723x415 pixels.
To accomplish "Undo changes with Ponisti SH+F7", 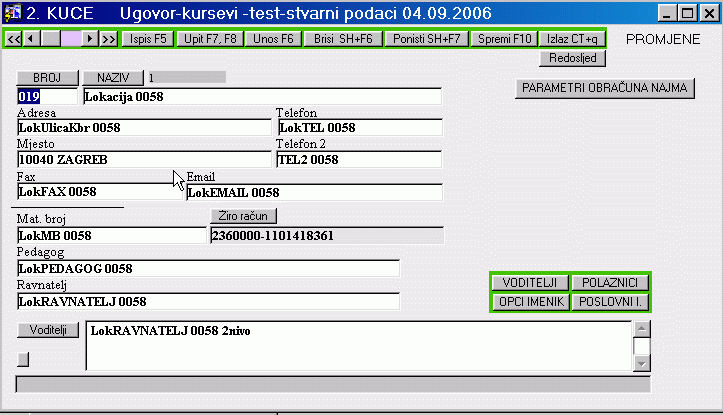I will click(427, 39).
